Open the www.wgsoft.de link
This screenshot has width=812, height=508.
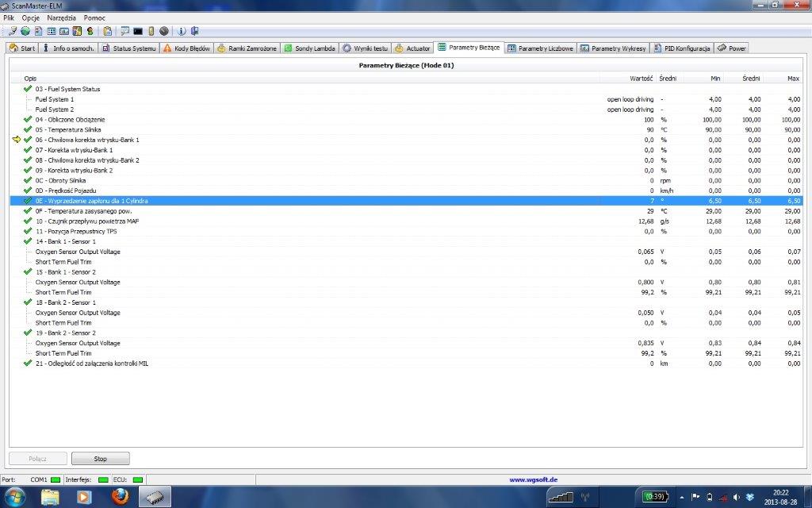533,479
